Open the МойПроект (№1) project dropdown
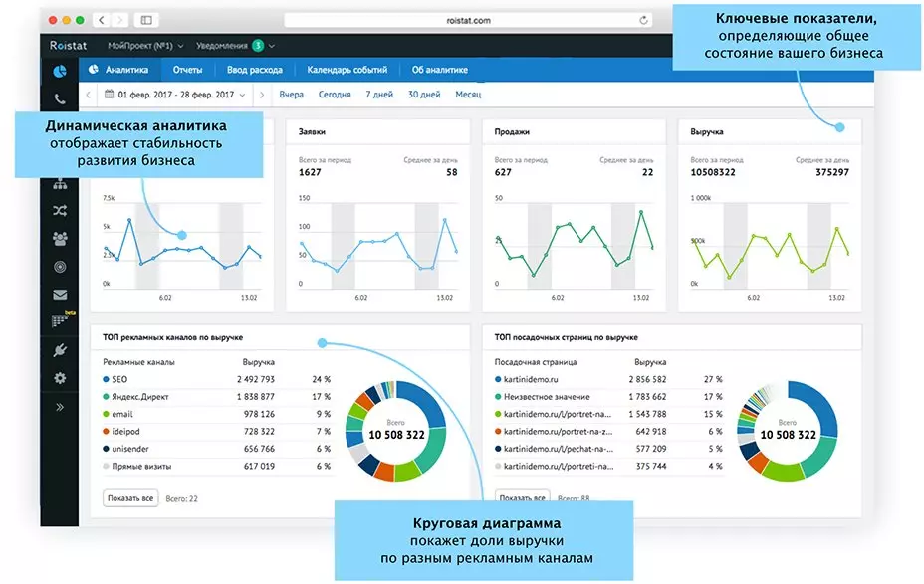 pyautogui.click(x=145, y=46)
